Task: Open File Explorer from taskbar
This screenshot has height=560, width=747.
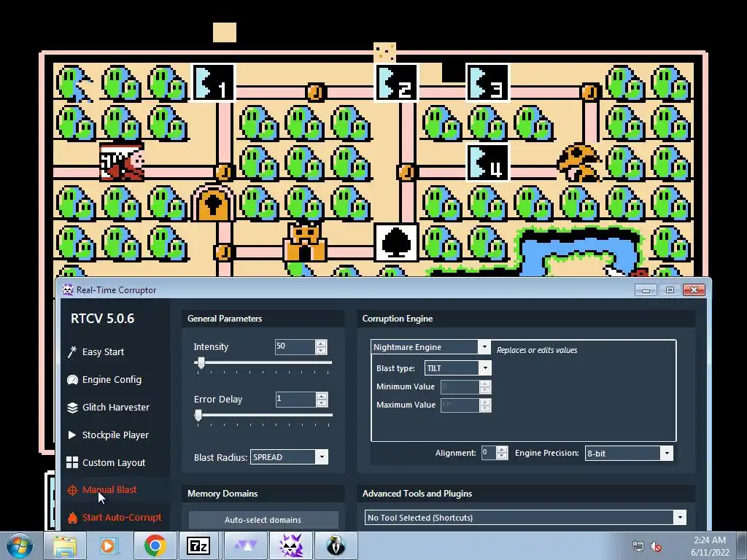Action: click(x=65, y=545)
